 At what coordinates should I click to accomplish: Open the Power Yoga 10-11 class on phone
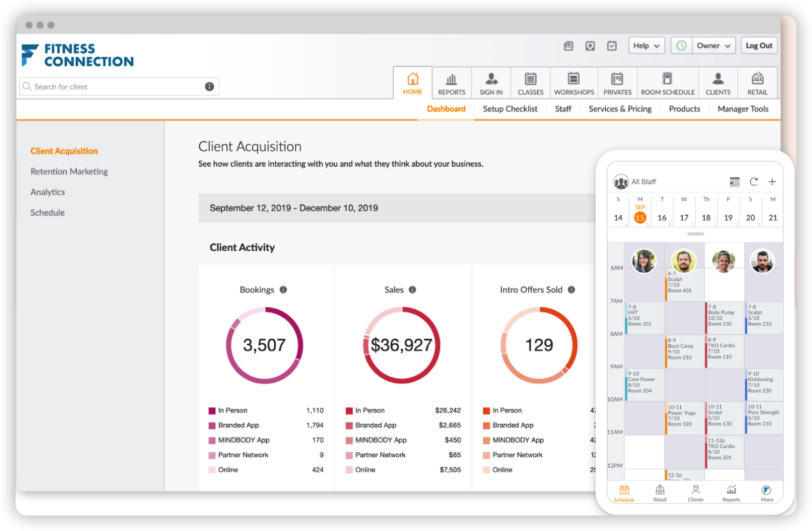coord(684,418)
